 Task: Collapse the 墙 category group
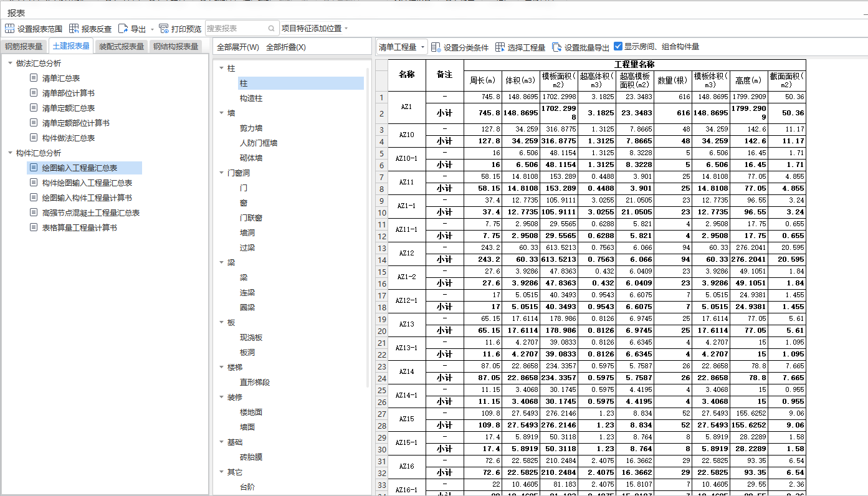click(221, 113)
